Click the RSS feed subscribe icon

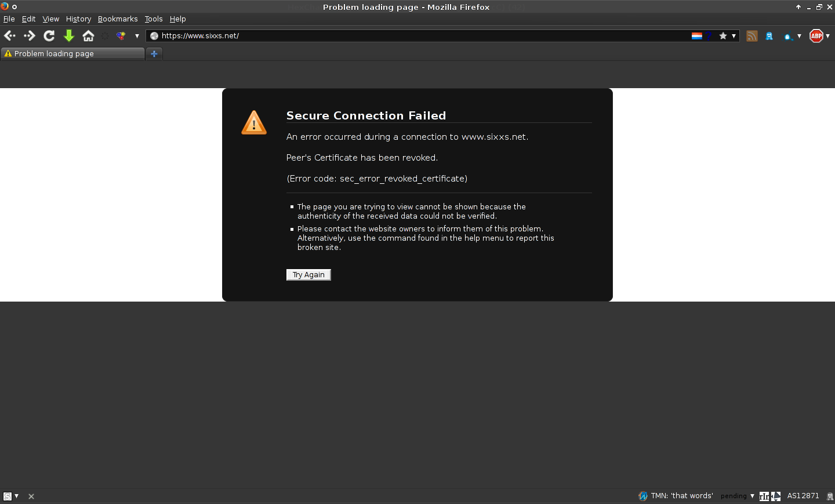click(752, 36)
